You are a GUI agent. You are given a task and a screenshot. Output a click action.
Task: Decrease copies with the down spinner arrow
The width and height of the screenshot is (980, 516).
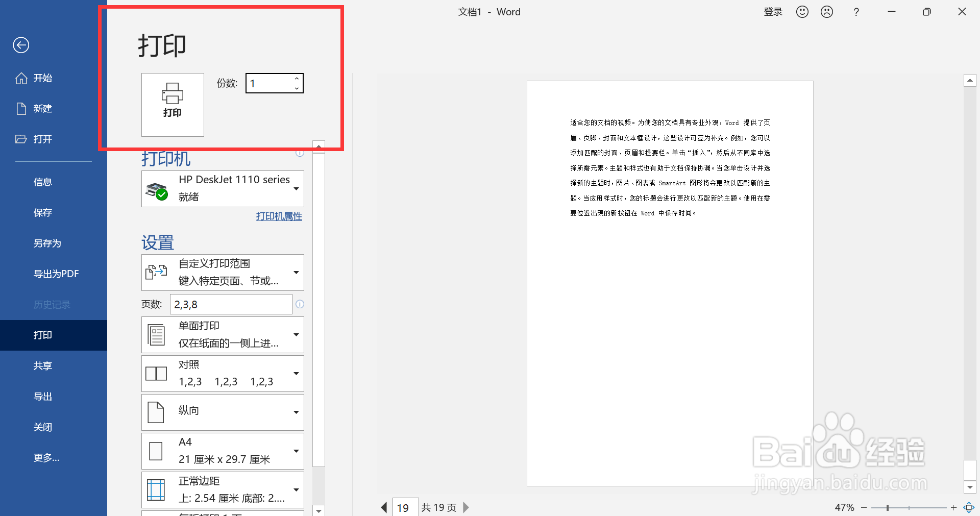point(297,88)
